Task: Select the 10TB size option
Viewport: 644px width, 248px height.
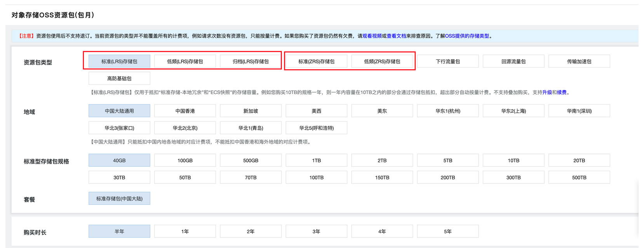Action: [513, 160]
